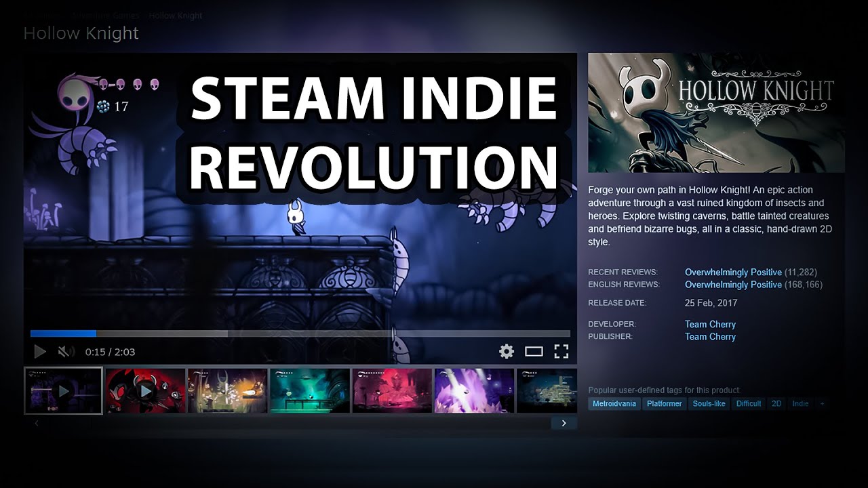Select the red trailer thumbnail

pyautogui.click(x=145, y=390)
